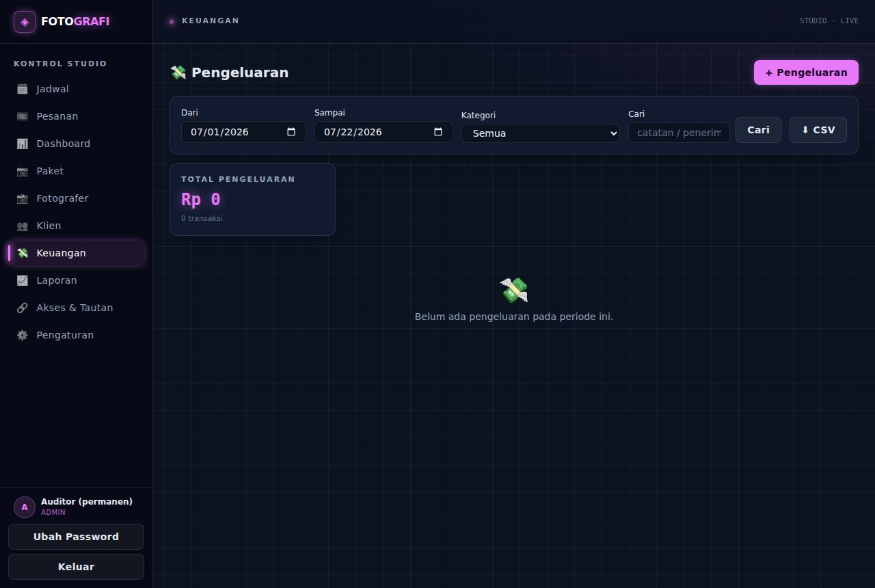The width and height of the screenshot is (875, 588).
Task: Open the Dari date picker calendar icon
Action: (291, 132)
